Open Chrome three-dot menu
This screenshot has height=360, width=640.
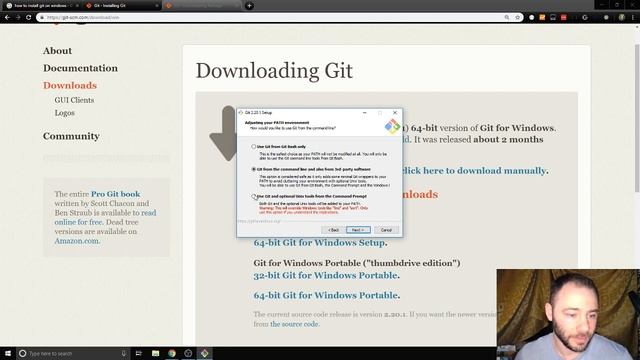click(x=633, y=18)
